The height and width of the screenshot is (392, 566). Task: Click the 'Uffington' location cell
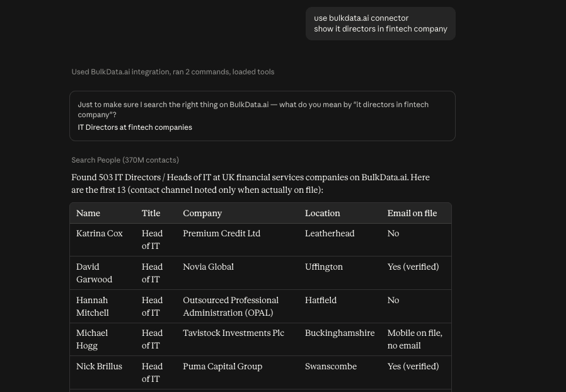click(324, 267)
